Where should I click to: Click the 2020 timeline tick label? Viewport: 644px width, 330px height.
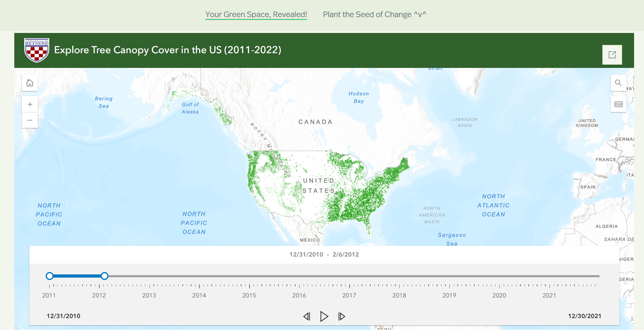[499, 295]
